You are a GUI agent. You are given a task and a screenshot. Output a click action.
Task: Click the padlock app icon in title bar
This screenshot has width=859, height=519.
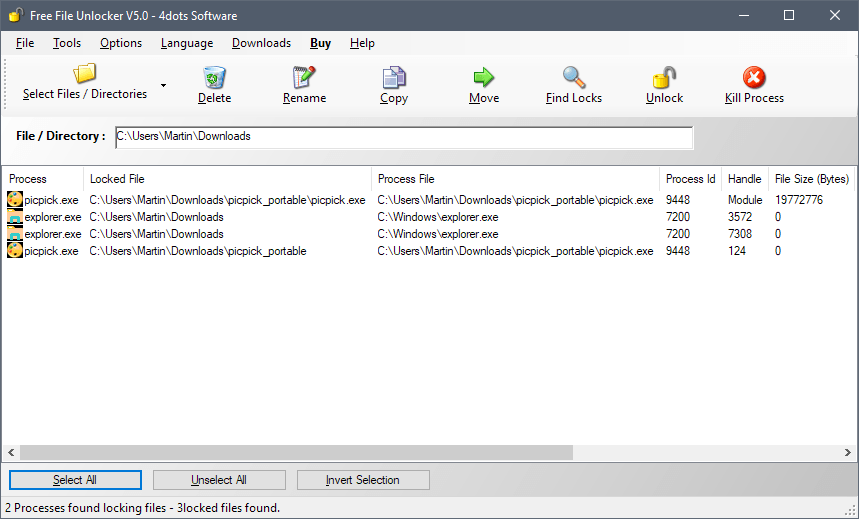pyautogui.click(x=16, y=15)
